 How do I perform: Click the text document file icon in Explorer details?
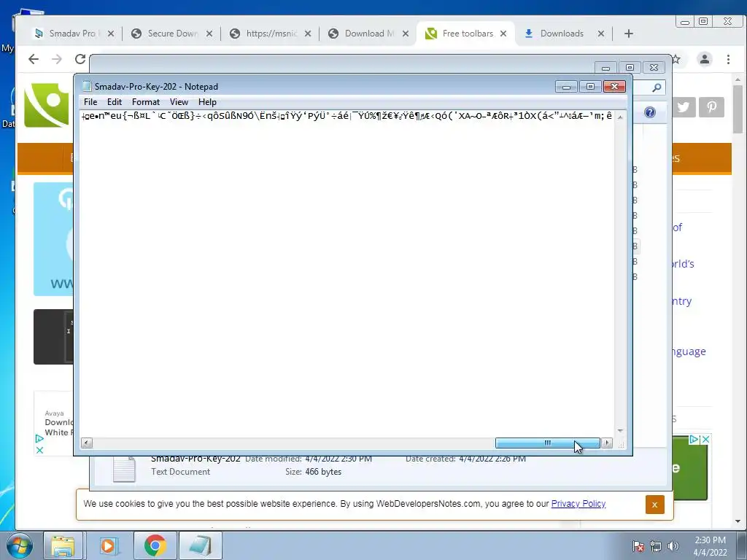124,469
